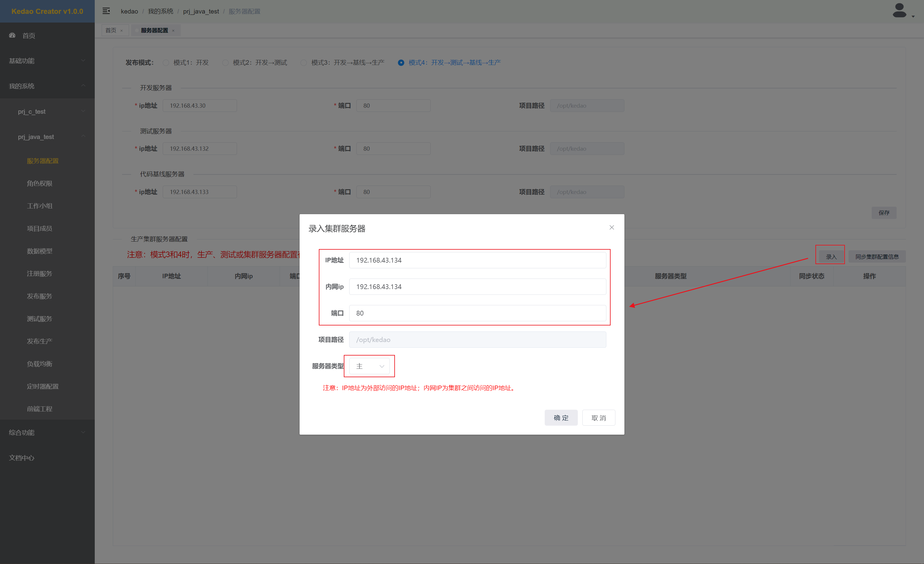Select radio 模式1: 开发
This screenshot has width=924, height=564.
[x=166, y=63]
